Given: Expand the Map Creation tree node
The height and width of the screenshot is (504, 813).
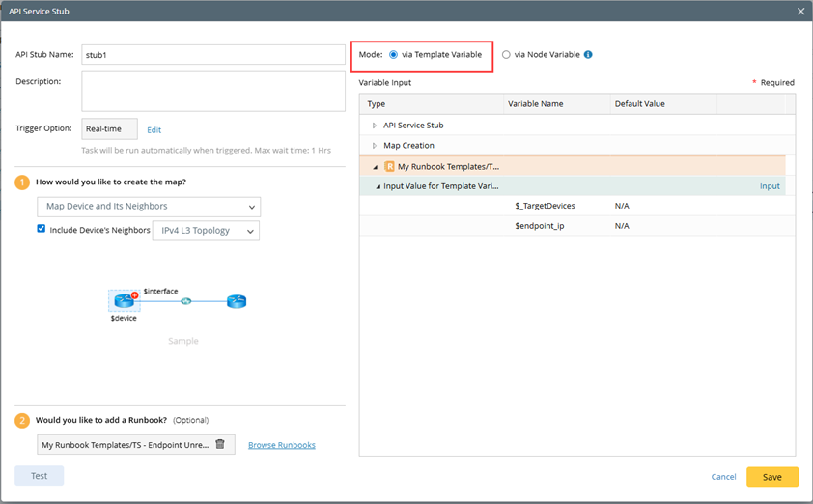Looking at the screenshot, I should (x=375, y=146).
